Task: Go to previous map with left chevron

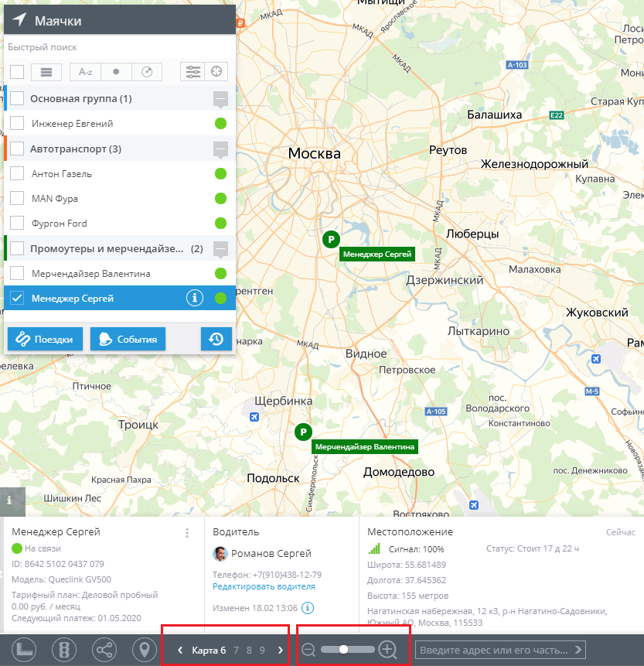Action: (180, 650)
